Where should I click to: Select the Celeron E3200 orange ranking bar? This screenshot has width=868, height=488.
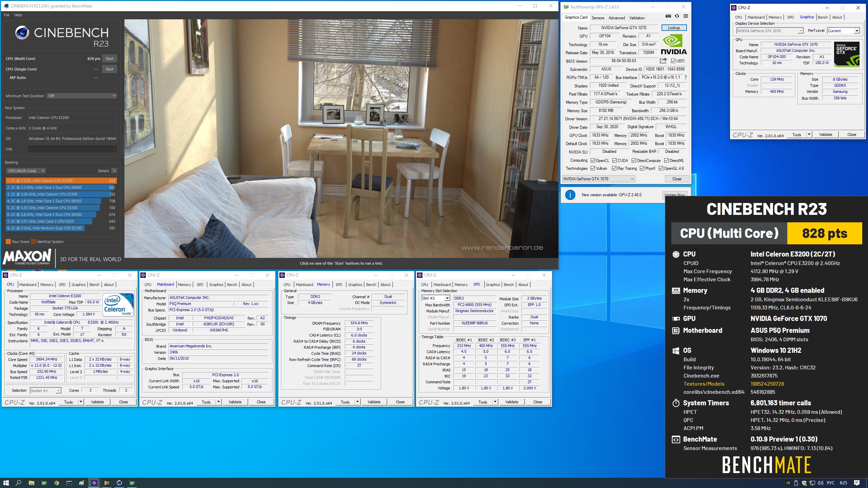pos(61,181)
